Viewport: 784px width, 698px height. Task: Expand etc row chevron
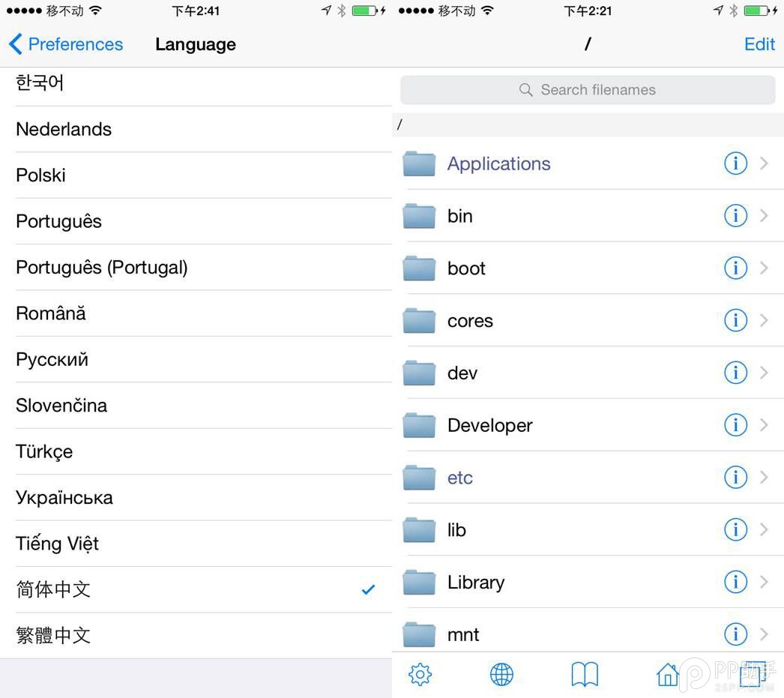pos(764,477)
